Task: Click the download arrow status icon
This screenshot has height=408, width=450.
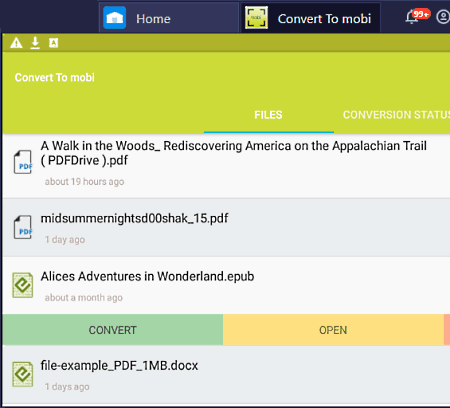Action: [35, 43]
